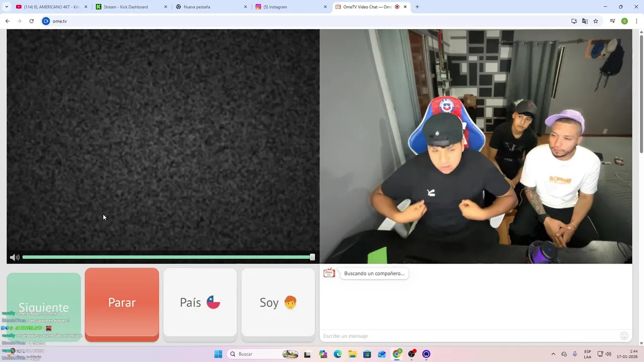Switch to the Nueva pestaña tab
The width and height of the screenshot is (644, 362).
tap(206, 7)
